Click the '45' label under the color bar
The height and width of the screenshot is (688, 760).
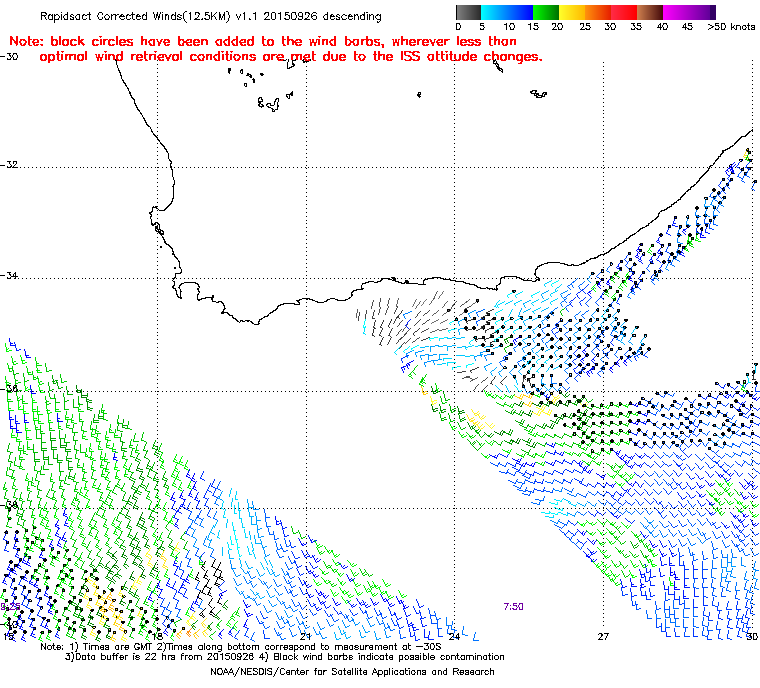[687, 27]
